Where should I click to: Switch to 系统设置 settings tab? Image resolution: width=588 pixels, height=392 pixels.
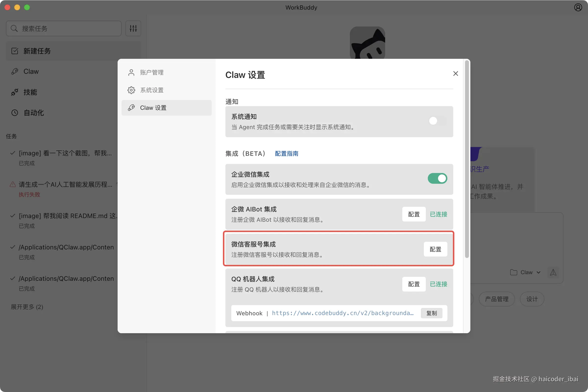pyautogui.click(x=151, y=90)
